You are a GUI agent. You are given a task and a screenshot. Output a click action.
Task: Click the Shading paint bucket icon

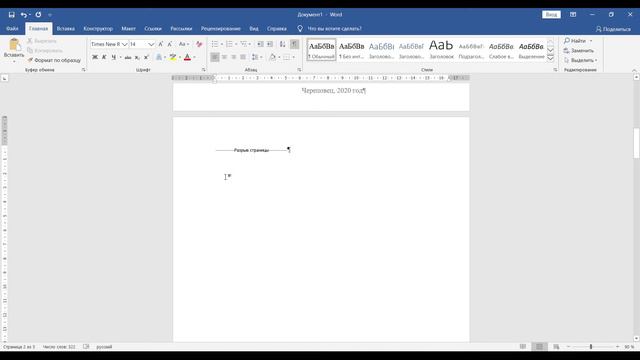[x=272, y=57]
